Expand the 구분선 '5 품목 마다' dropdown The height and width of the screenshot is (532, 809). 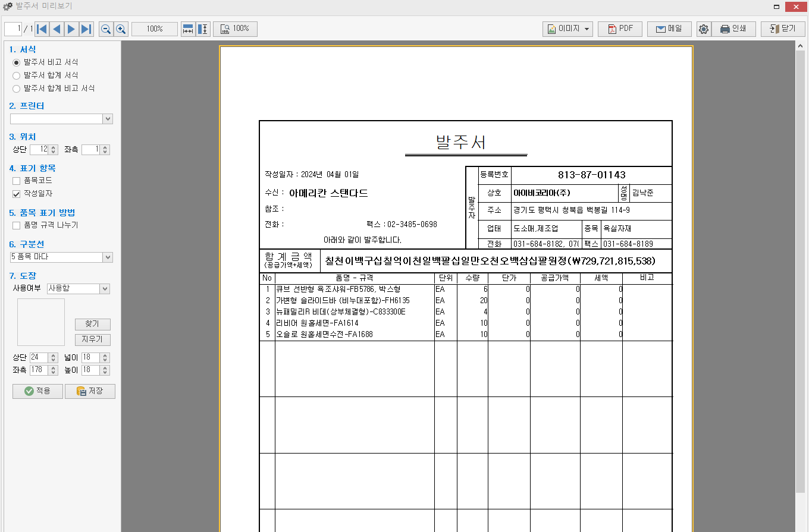[108, 257]
